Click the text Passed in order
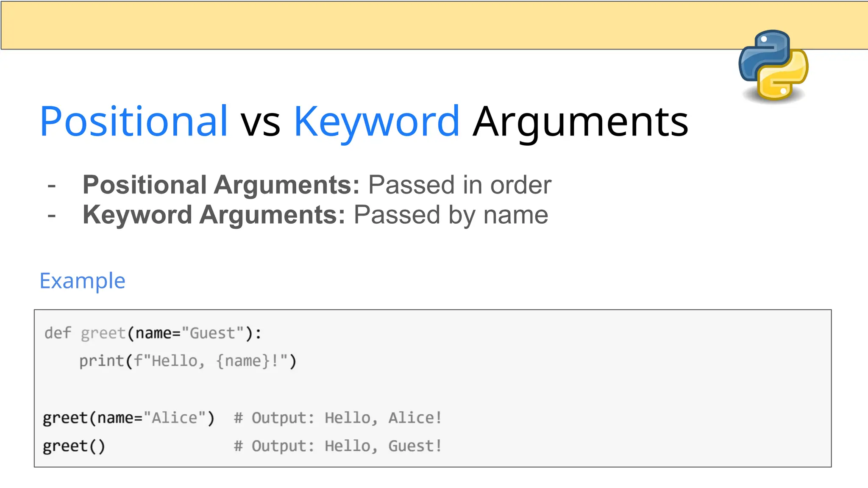The height and width of the screenshot is (488, 868). pyautogui.click(x=459, y=185)
